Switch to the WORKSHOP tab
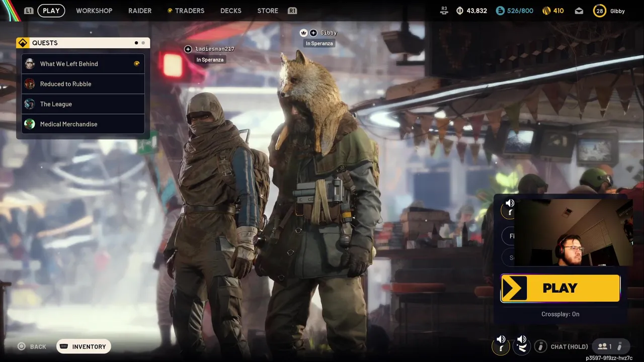The height and width of the screenshot is (362, 644). (x=94, y=11)
